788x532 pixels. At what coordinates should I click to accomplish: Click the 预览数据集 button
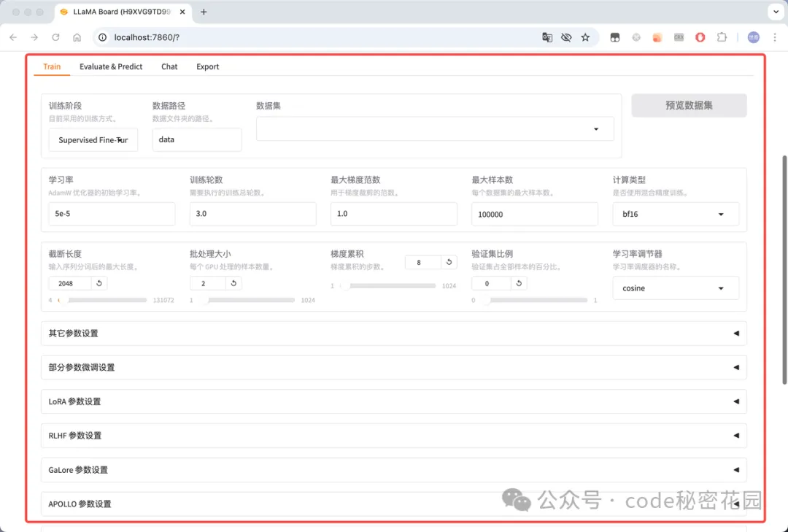689,106
